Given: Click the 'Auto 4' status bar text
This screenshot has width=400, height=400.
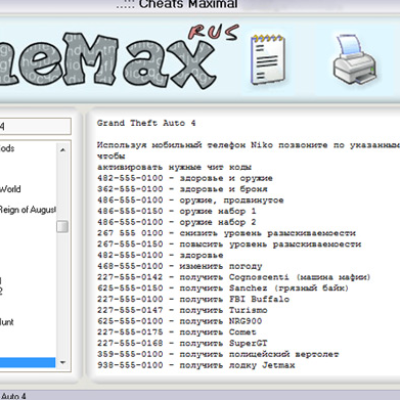Looking at the screenshot, I should coord(13,396).
